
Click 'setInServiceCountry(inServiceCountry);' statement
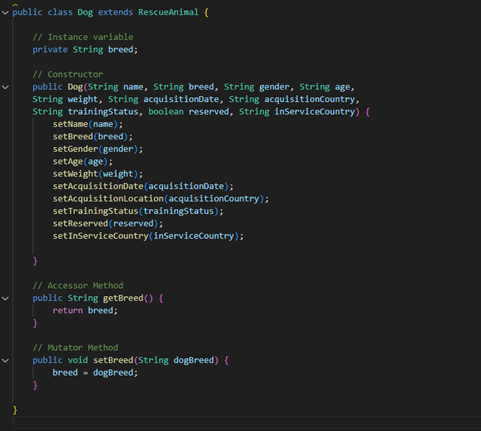(148, 236)
